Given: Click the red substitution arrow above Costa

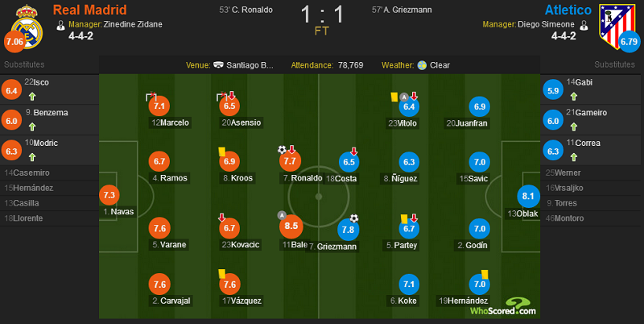Looking at the screenshot, I should pyautogui.click(x=353, y=152).
